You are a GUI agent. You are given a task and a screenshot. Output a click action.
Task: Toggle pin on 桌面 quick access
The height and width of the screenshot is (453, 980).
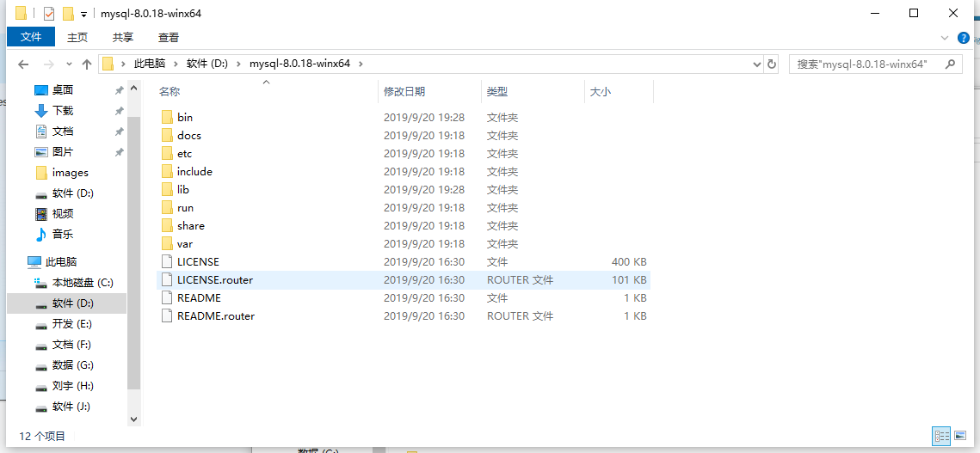coord(119,90)
